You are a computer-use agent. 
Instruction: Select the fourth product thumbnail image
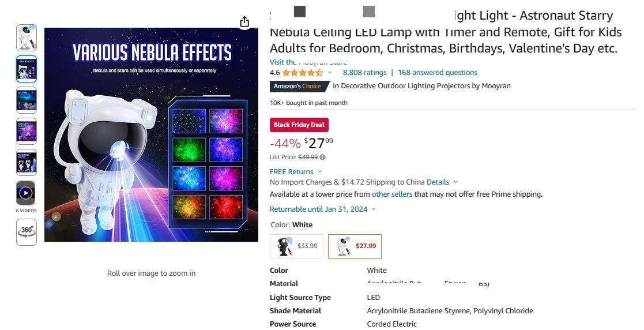coord(27,131)
